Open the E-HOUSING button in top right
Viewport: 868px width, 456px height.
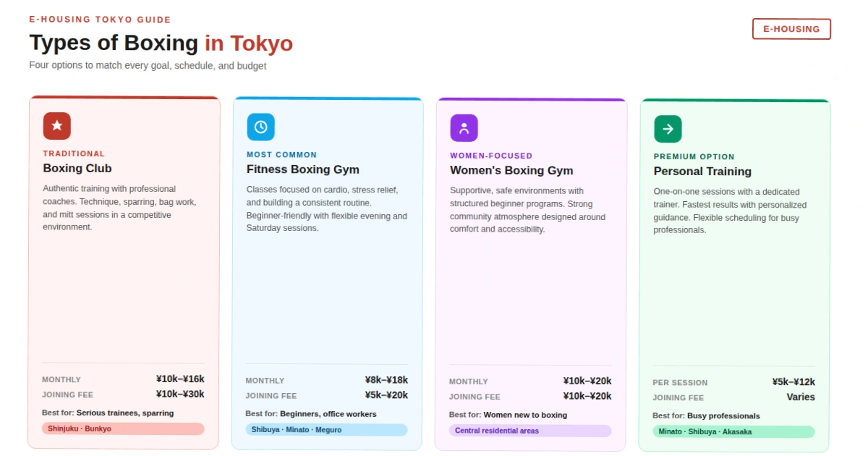(791, 30)
